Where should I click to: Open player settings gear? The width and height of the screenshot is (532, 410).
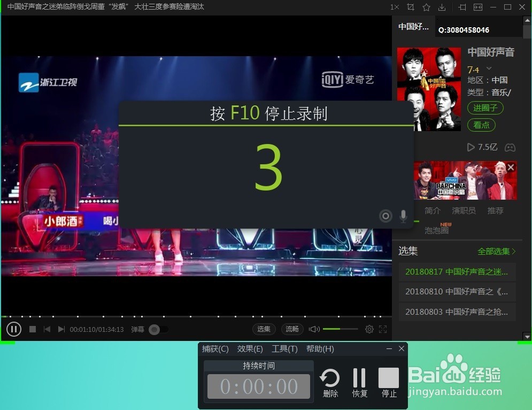pyautogui.click(x=369, y=329)
